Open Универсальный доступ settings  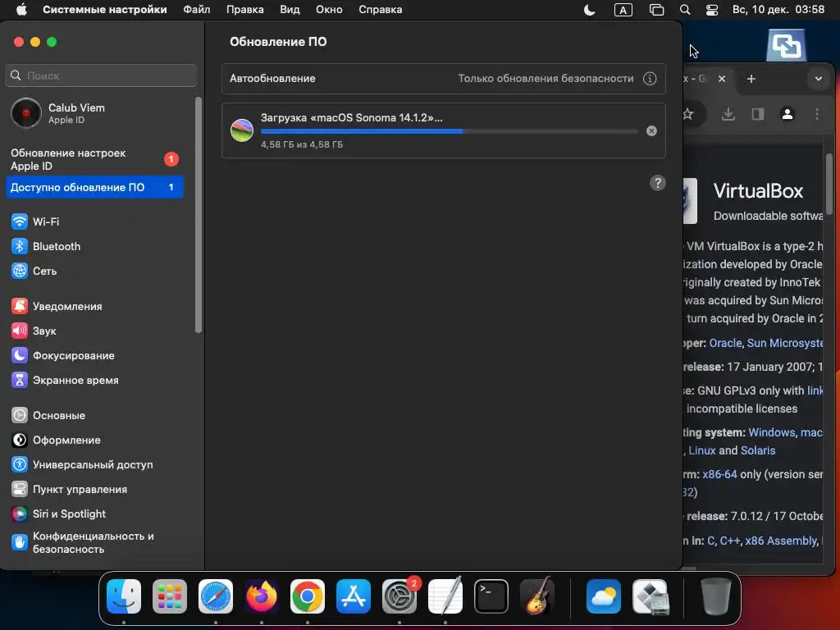[x=82, y=464]
